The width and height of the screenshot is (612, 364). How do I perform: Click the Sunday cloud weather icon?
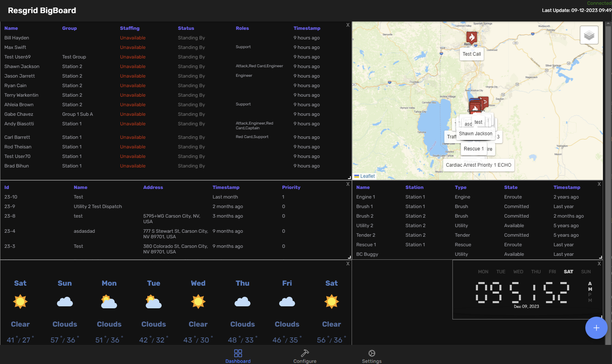pos(65,302)
